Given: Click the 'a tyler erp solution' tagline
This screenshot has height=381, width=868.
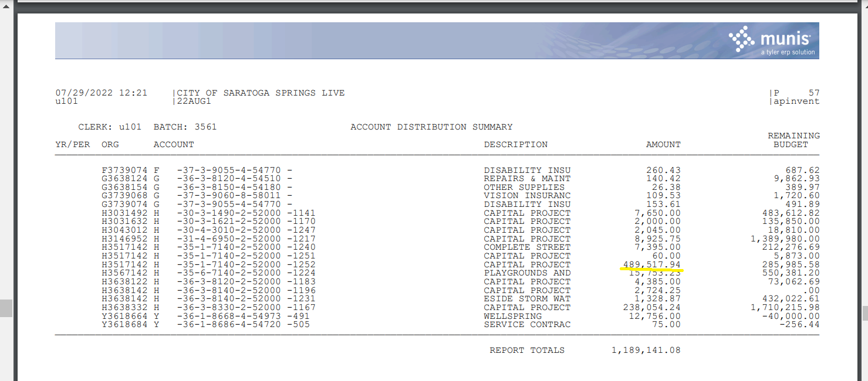Looking at the screenshot, I should coord(788,52).
